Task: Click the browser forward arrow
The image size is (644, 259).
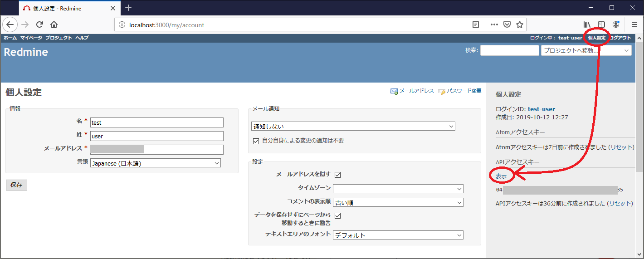Action: (25, 24)
